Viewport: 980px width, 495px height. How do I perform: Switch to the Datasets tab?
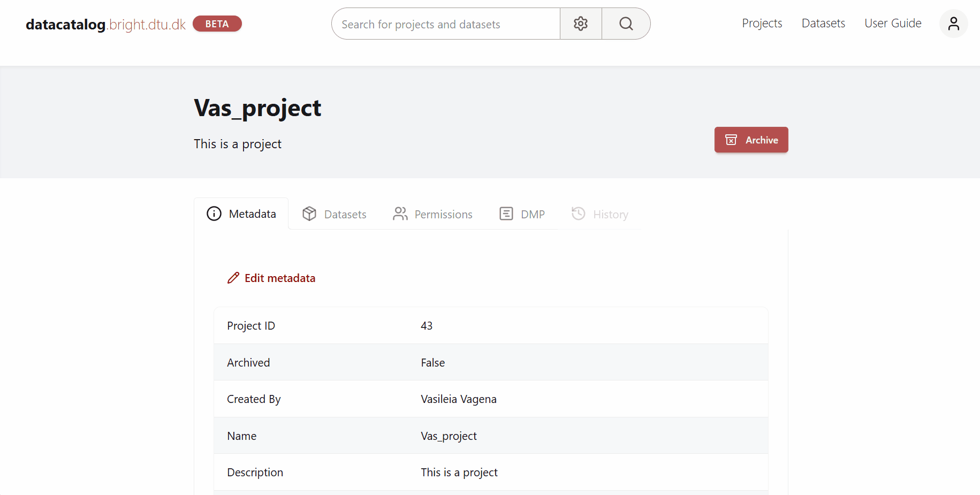coord(345,215)
